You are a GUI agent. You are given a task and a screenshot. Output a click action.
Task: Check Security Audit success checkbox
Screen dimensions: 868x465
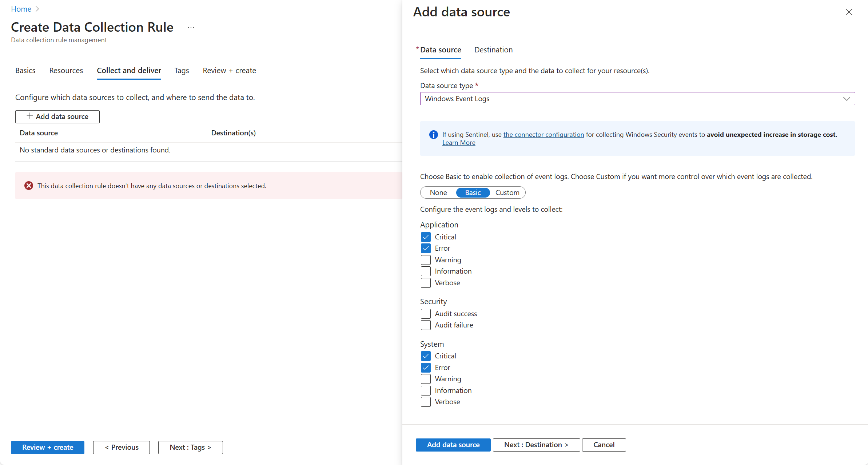[x=426, y=314]
